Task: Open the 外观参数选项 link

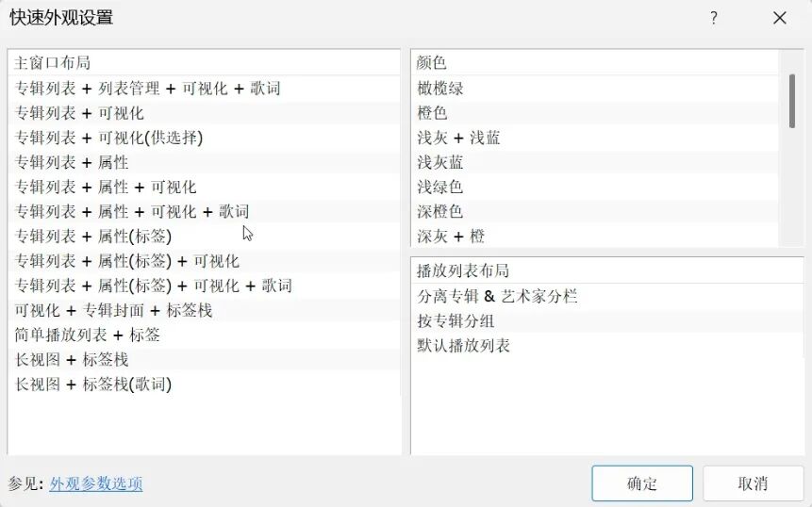Action: point(96,483)
